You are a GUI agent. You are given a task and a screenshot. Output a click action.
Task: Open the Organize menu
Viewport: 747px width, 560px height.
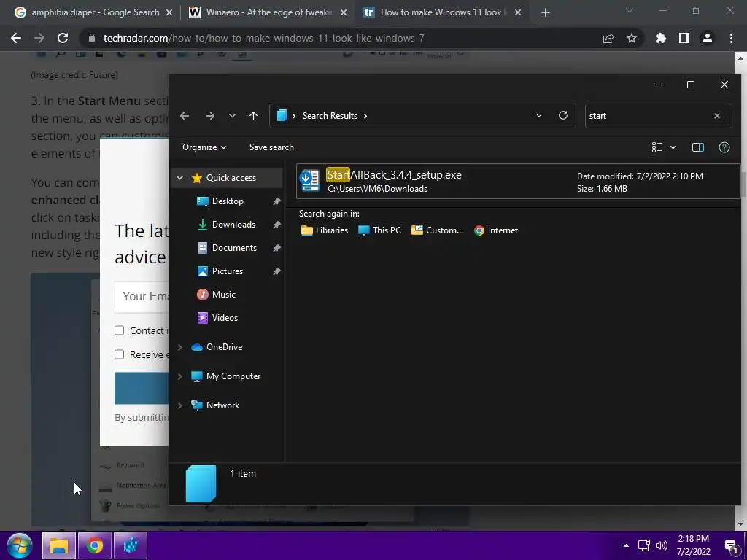click(x=204, y=147)
